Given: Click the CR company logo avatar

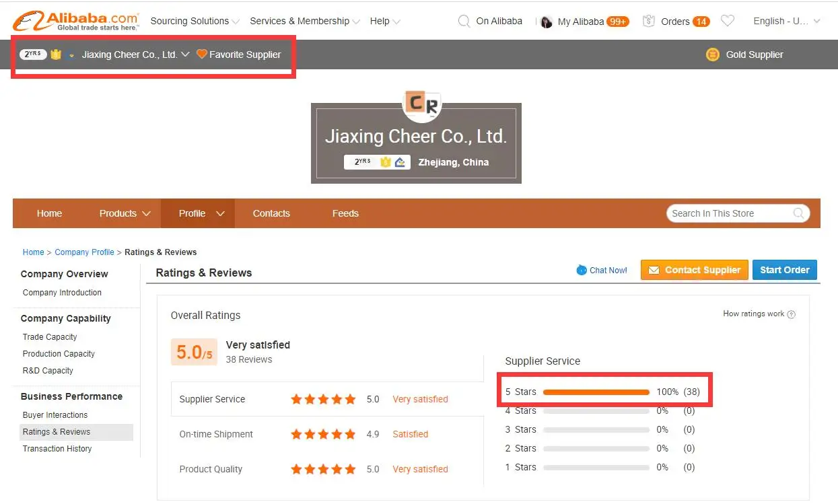Looking at the screenshot, I should pos(422,105).
